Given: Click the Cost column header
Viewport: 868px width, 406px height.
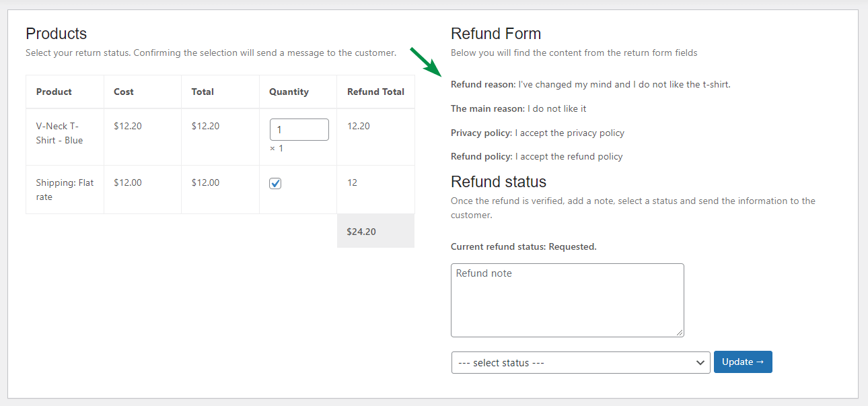Looking at the screenshot, I should pyautogui.click(x=124, y=92).
